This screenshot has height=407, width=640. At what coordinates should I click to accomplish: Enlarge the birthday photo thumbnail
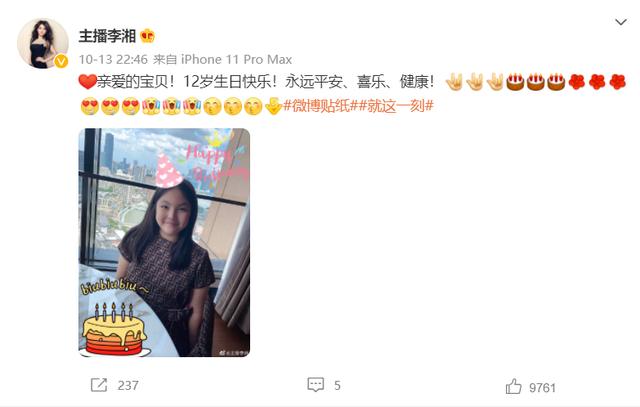pos(164,242)
